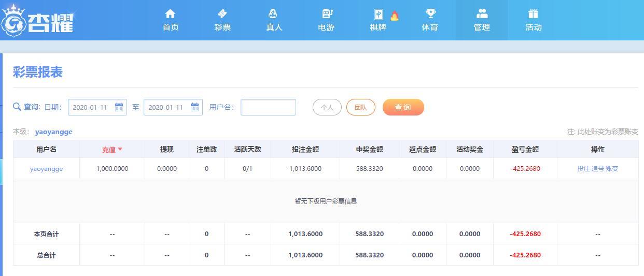Toggle the 充值 column sort arrow
This screenshot has height=276, width=644.
click(120, 149)
